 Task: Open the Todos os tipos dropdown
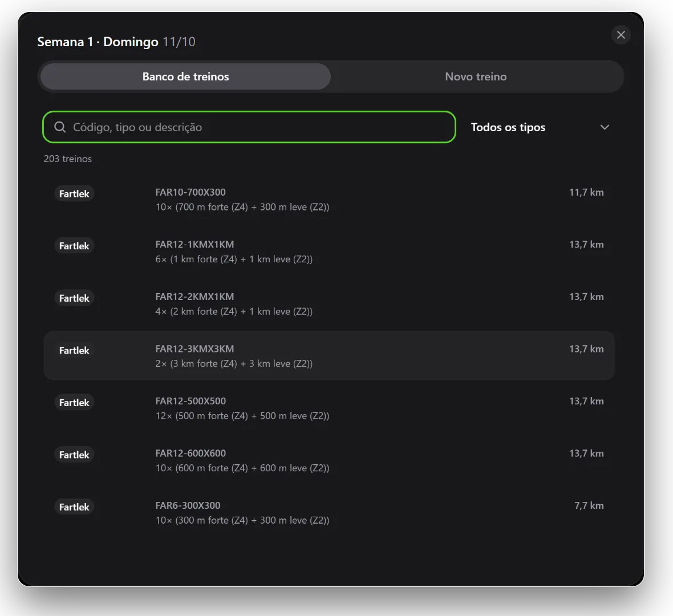pos(540,127)
